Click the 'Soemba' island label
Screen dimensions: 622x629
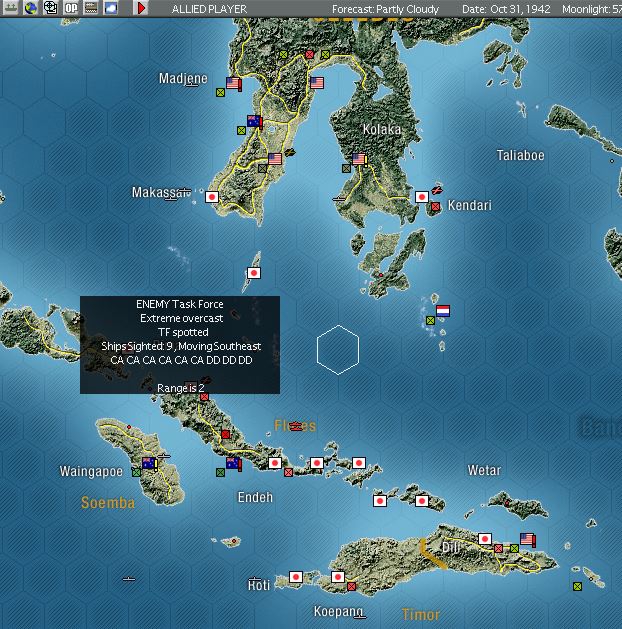tap(108, 503)
